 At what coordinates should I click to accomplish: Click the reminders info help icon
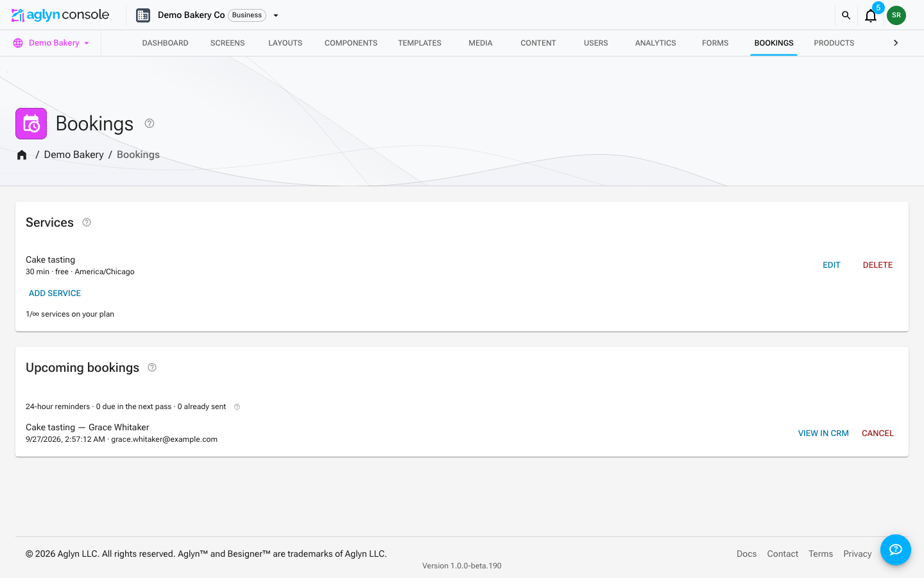point(237,407)
